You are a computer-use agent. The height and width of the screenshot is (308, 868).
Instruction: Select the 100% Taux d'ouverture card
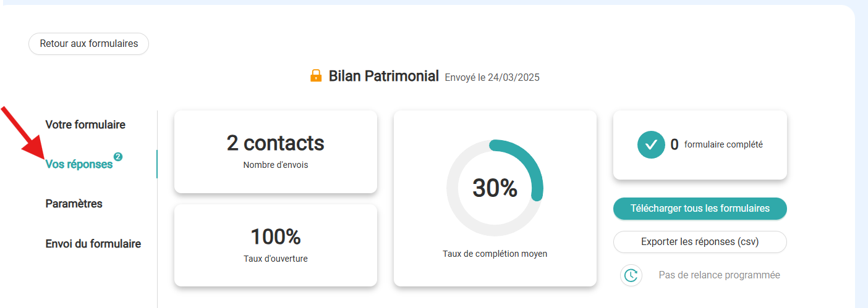pos(276,245)
